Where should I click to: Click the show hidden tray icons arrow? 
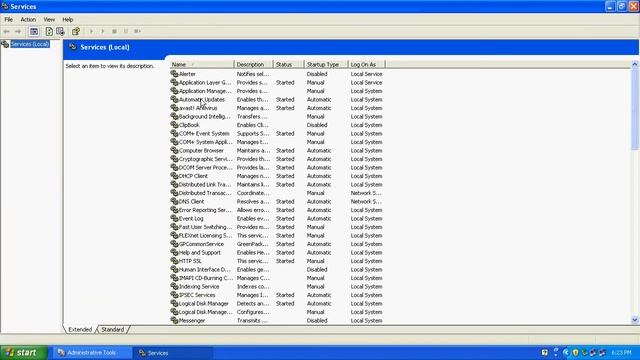pos(566,353)
